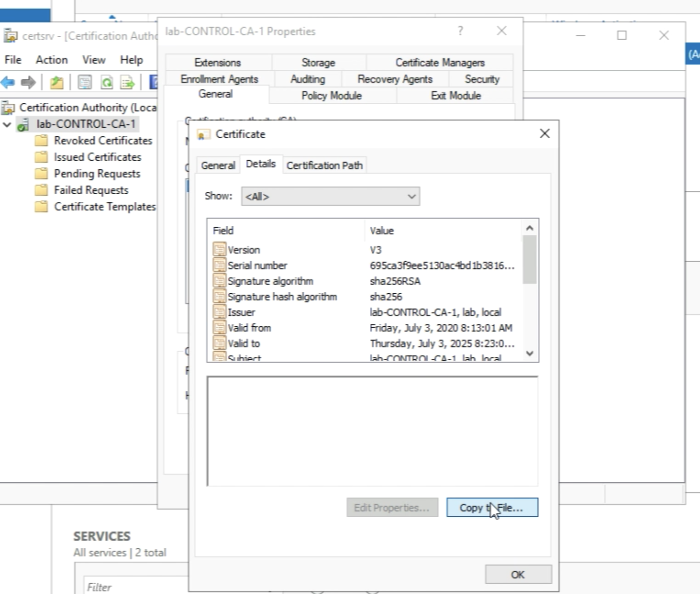Select the Issuer field icon
Viewport: 700px width, 594px height.
[x=219, y=312]
